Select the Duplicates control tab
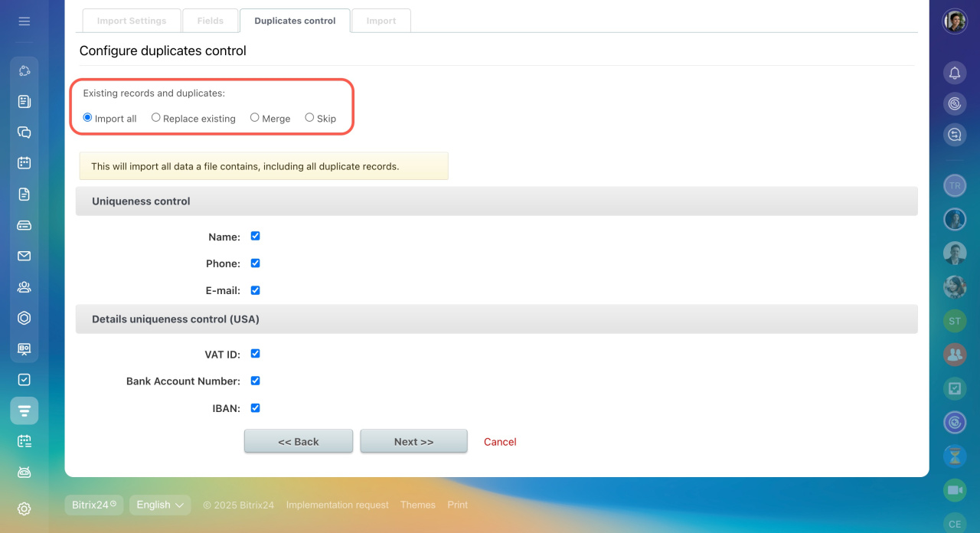The height and width of the screenshot is (533, 980). click(x=295, y=21)
